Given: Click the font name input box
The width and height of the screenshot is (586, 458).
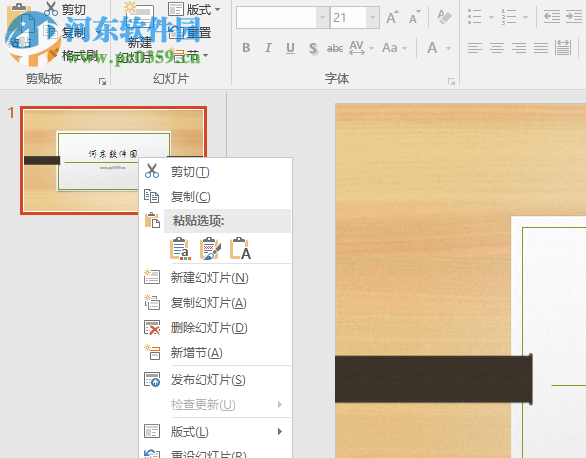Looking at the screenshot, I should coord(276,18).
